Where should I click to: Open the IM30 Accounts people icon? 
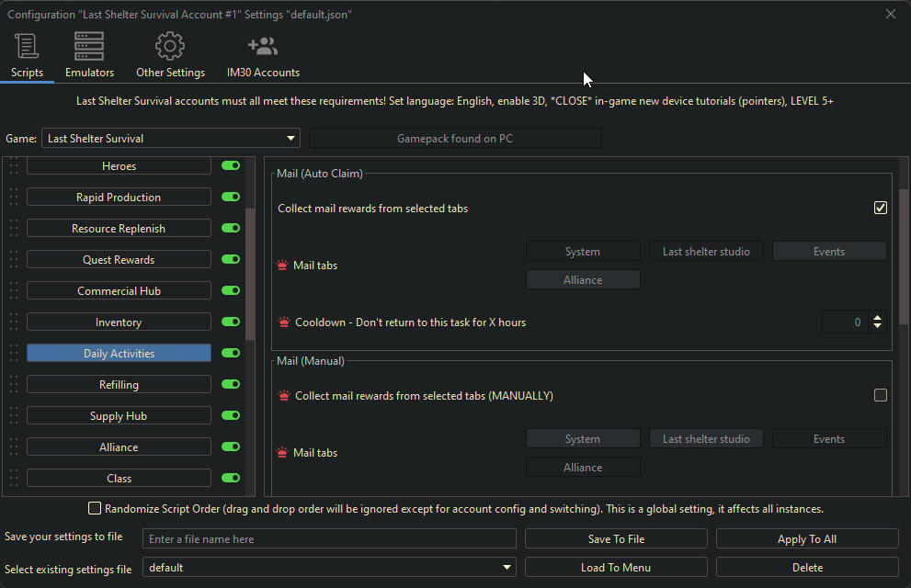(263, 46)
